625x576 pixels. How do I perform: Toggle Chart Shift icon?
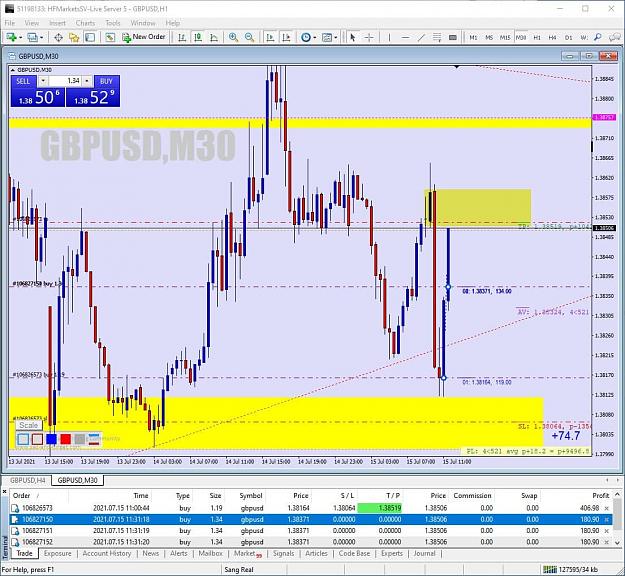(x=286, y=37)
